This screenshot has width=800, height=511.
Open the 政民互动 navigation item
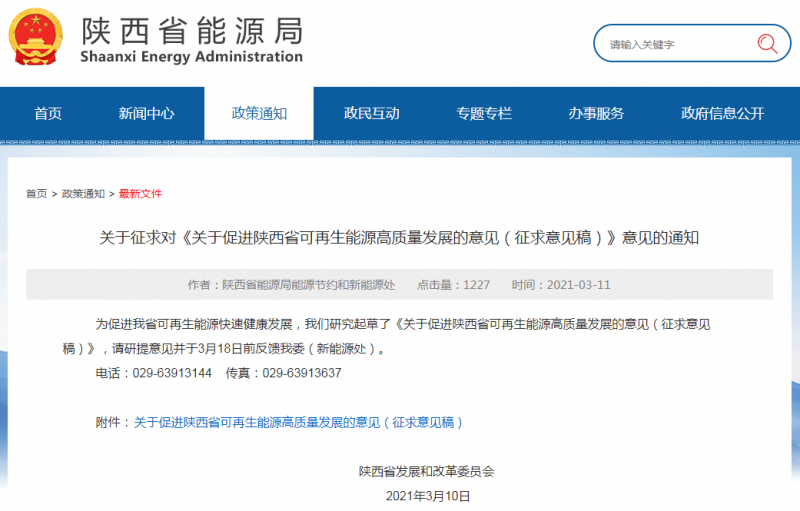pyautogui.click(x=371, y=114)
